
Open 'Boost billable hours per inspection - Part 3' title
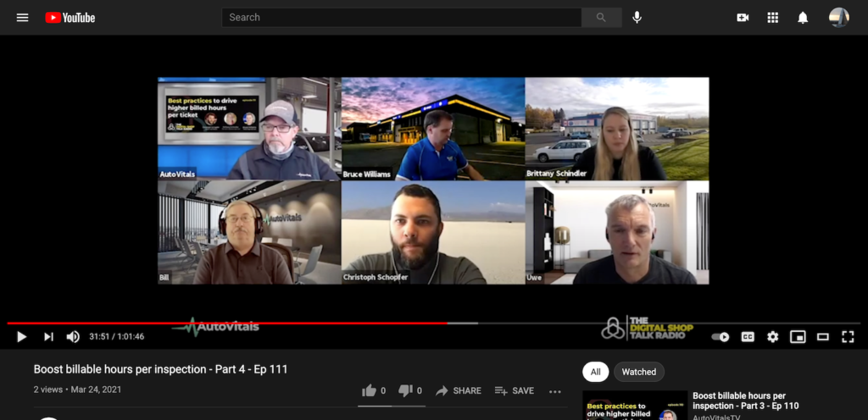[x=746, y=401]
